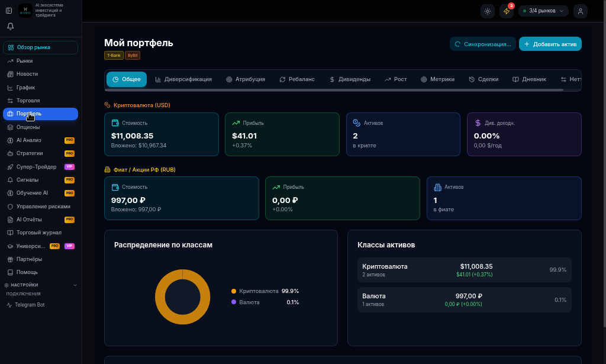This screenshot has height=364, width=606.
Task: Click purple Валюта legend dot
Action: pos(233,302)
